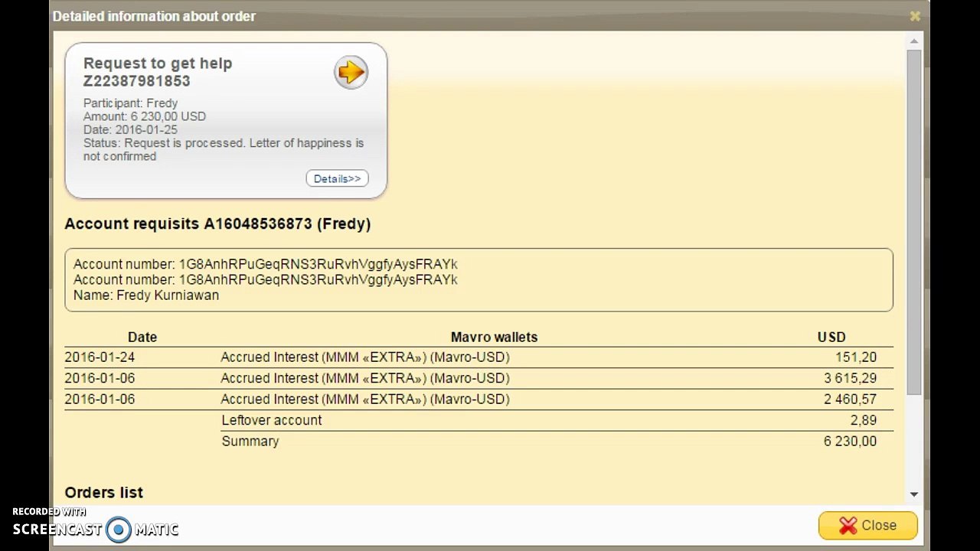Click the orange arrow icon in request card

[x=351, y=72]
